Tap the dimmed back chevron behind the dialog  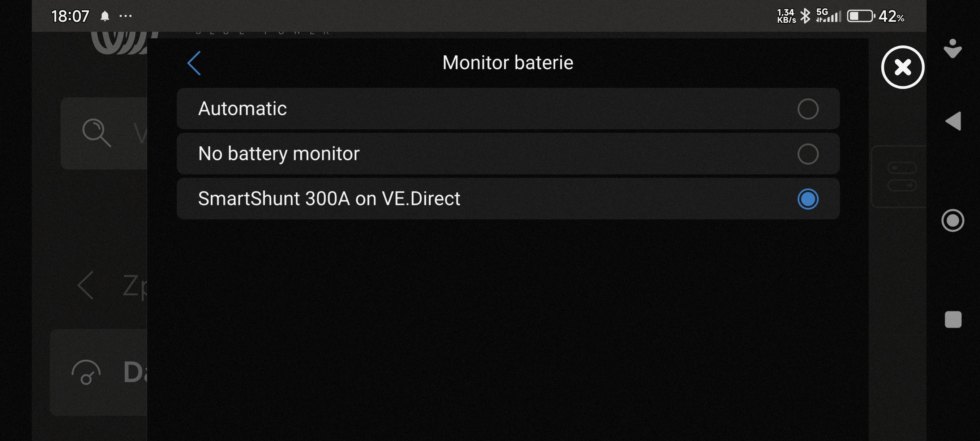point(86,285)
